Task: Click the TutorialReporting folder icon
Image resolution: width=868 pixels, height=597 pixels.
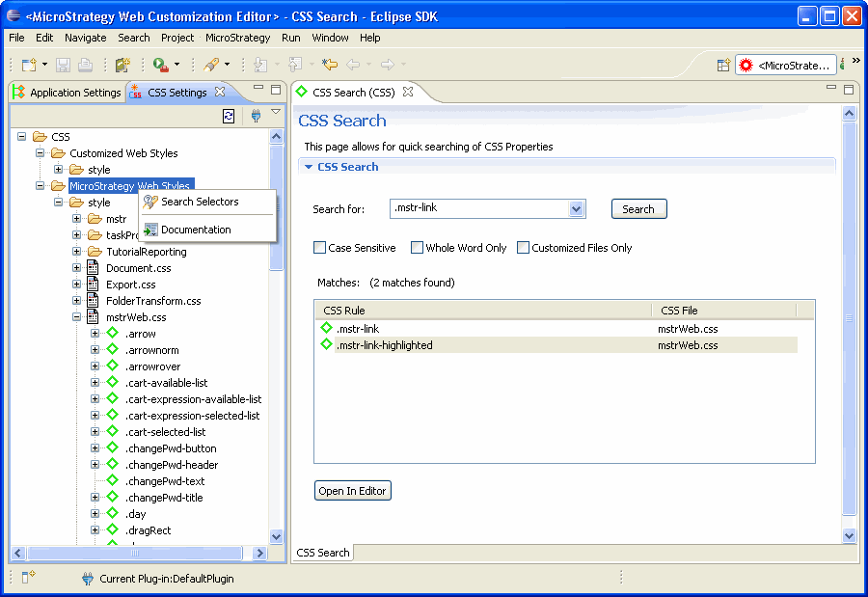Action: tap(95, 252)
